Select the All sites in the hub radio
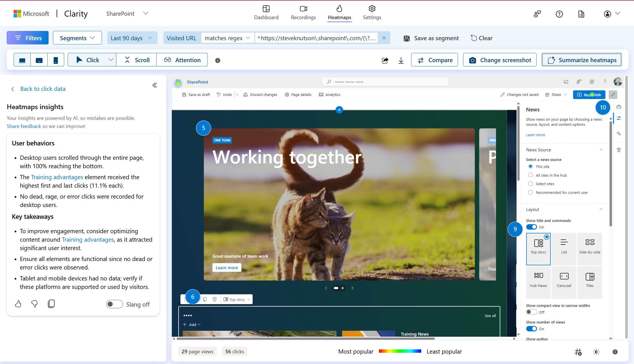This screenshot has width=634, height=364. 531,175
